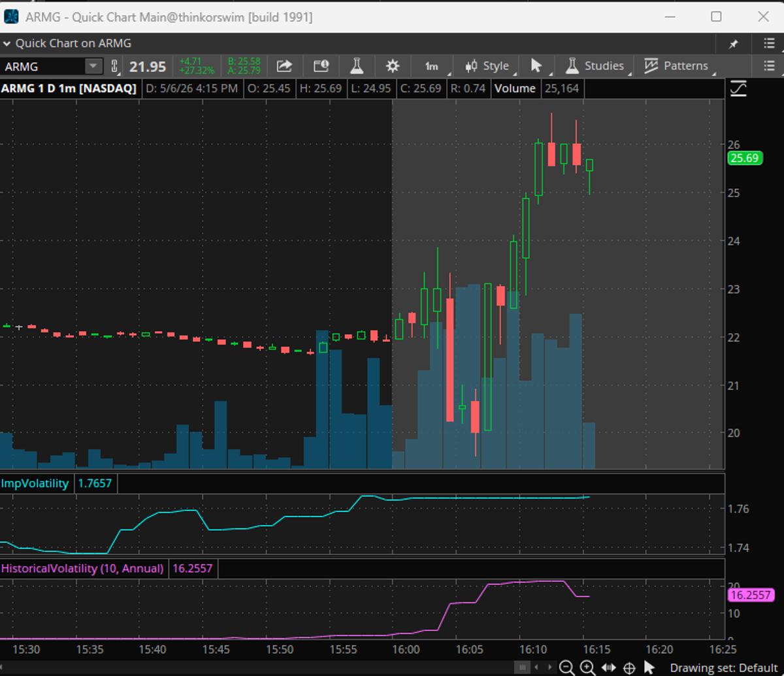This screenshot has height=676, width=784.
Task: Click the pink 16.2557 volatility bubble
Action: tap(750, 595)
